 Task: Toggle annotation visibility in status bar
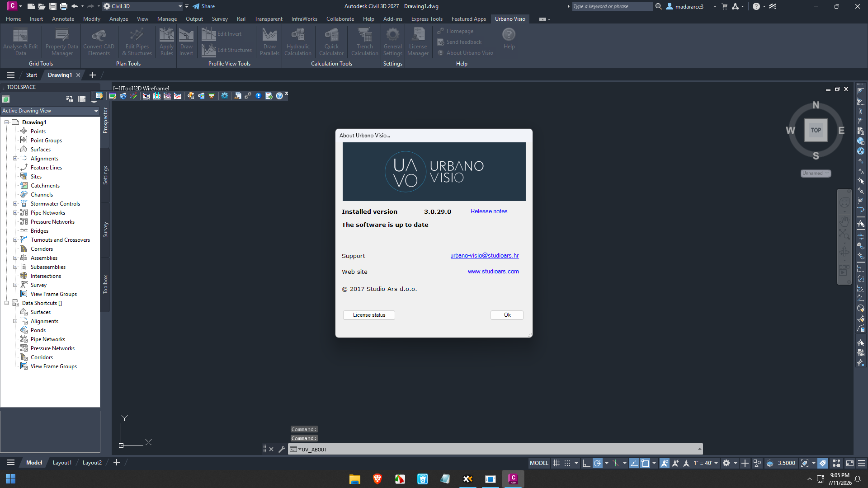[665, 463]
